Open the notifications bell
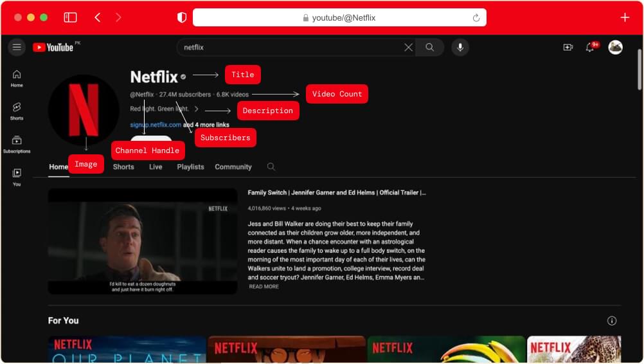This screenshot has width=644, height=364. (x=590, y=47)
